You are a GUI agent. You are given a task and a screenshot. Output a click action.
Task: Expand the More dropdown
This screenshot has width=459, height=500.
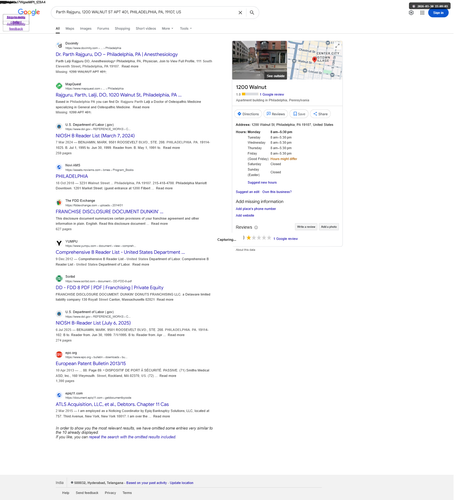(x=167, y=29)
